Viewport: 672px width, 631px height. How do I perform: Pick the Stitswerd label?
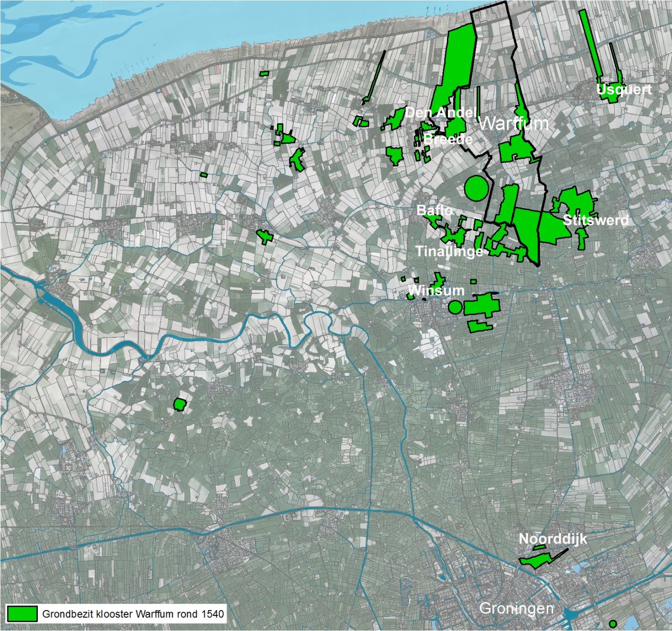(595, 220)
